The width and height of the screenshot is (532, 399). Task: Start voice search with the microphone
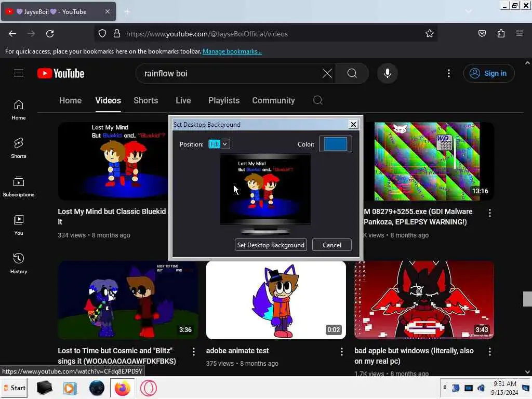[x=387, y=73]
